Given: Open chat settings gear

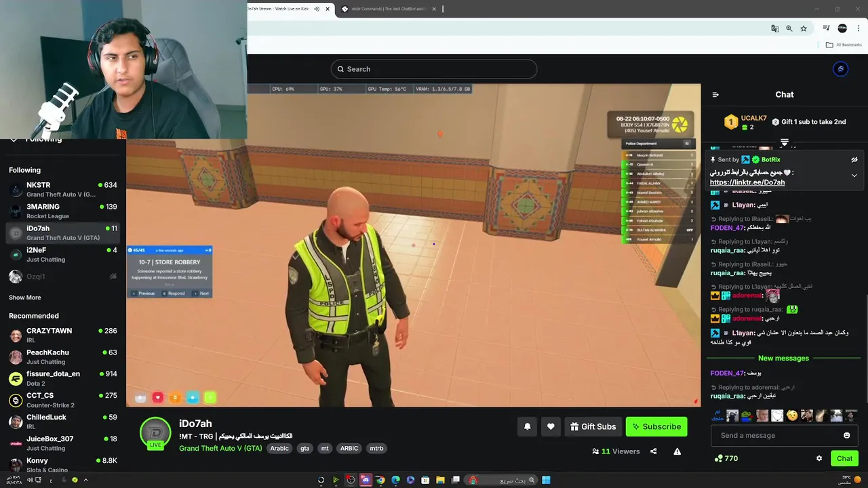Looking at the screenshot, I should tap(819, 458).
